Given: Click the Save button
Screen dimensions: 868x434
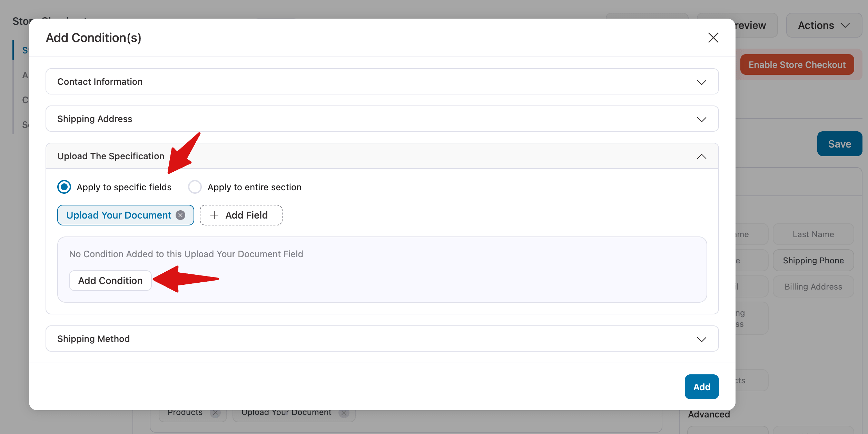Looking at the screenshot, I should (839, 144).
